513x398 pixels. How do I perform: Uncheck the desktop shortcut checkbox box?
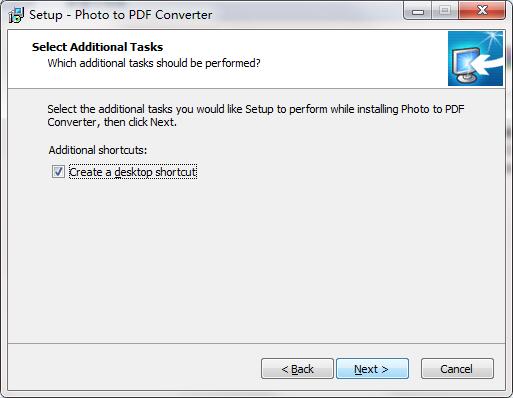click(58, 172)
